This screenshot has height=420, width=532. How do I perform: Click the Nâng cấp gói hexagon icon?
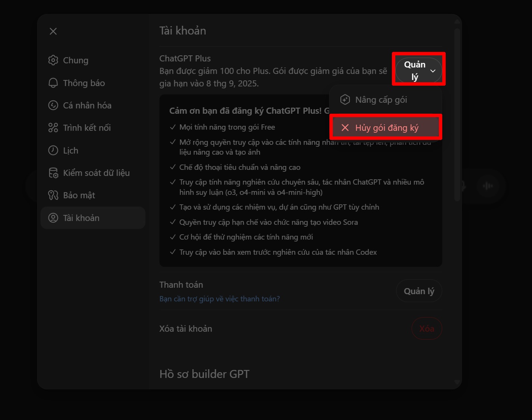[345, 100]
